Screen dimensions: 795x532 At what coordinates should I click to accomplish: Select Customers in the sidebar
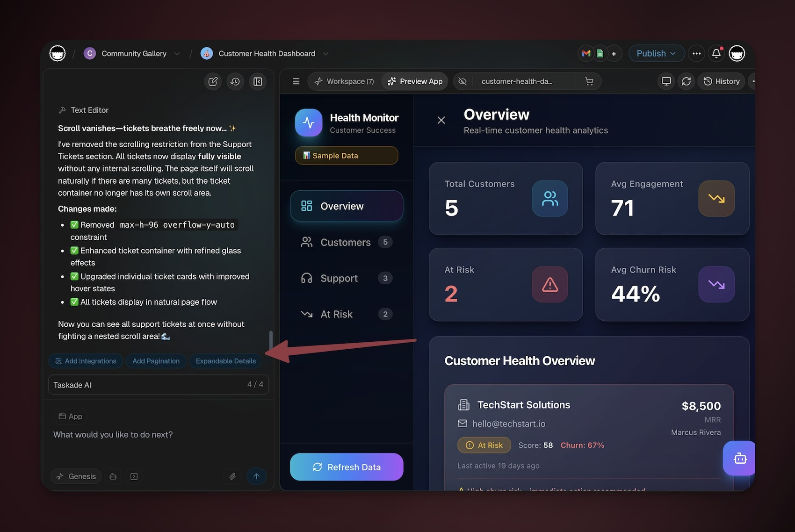346,242
